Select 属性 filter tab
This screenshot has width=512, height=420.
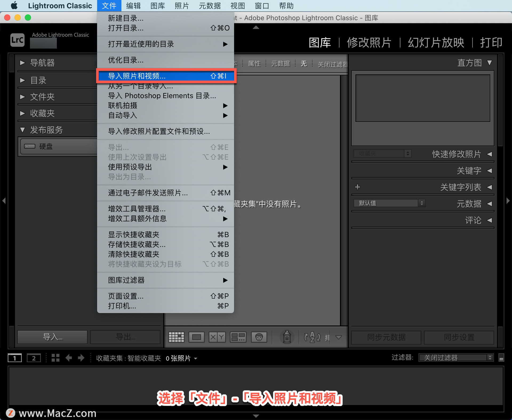point(254,64)
